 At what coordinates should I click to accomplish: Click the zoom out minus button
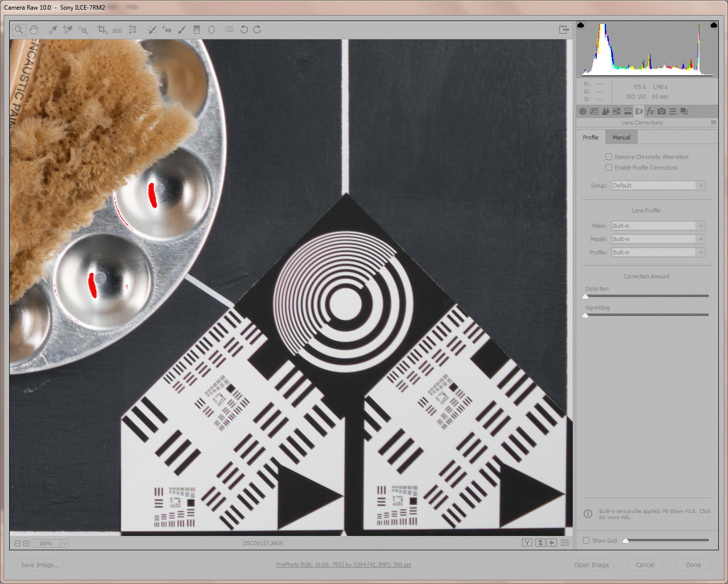tap(17, 544)
